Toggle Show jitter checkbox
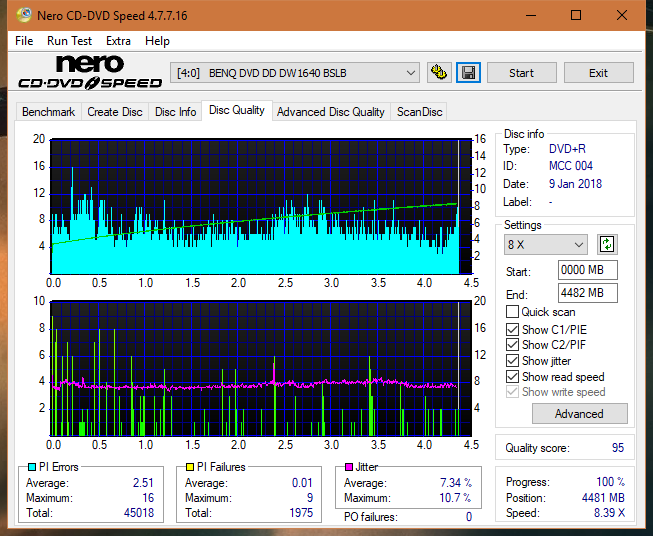Viewport: 653px width, 536px height. [x=512, y=361]
